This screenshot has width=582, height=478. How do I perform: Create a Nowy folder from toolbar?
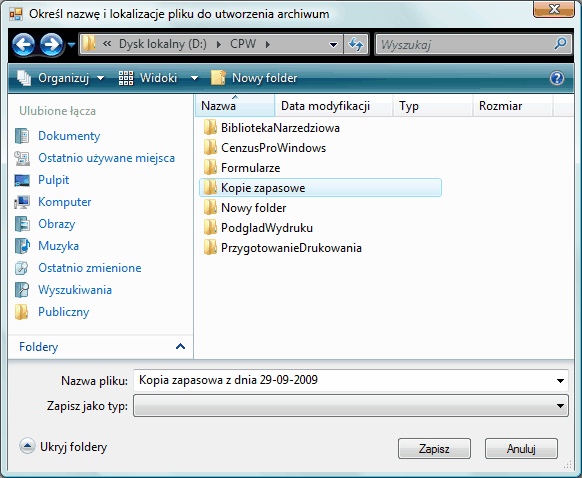(254, 78)
